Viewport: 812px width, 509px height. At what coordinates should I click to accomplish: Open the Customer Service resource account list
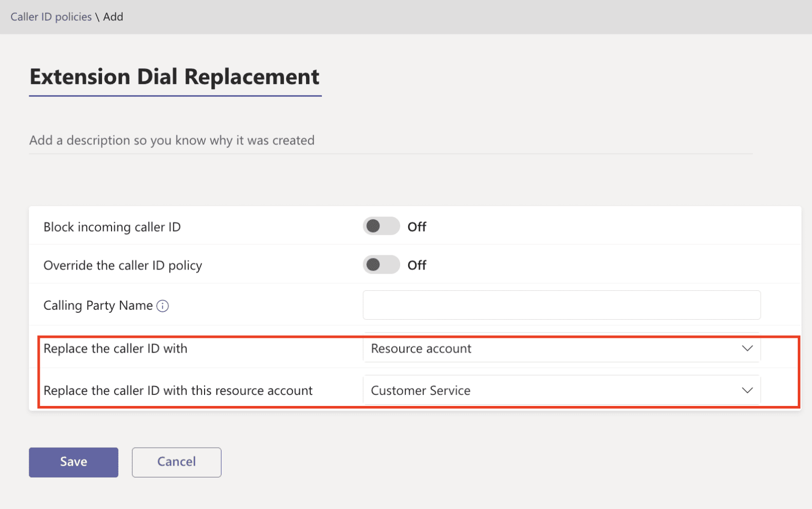click(x=561, y=390)
